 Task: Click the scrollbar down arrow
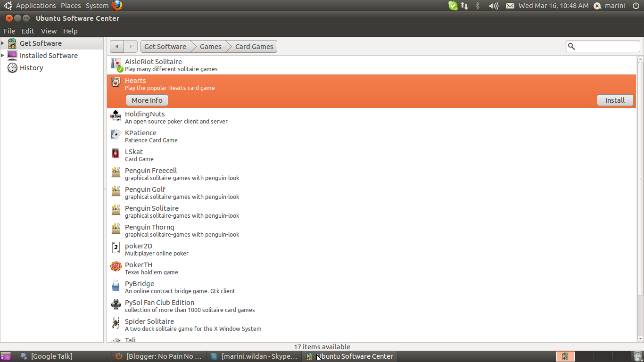tap(640, 339)
